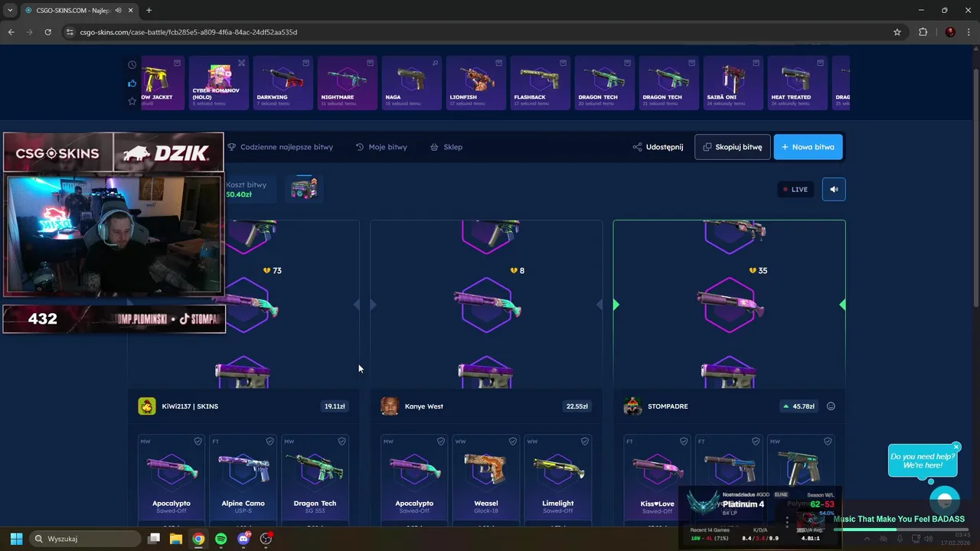This screenshot has width=980, height=551.
Task: Click the shield icon on Limelight card
Action: click(x=584, y=442)
